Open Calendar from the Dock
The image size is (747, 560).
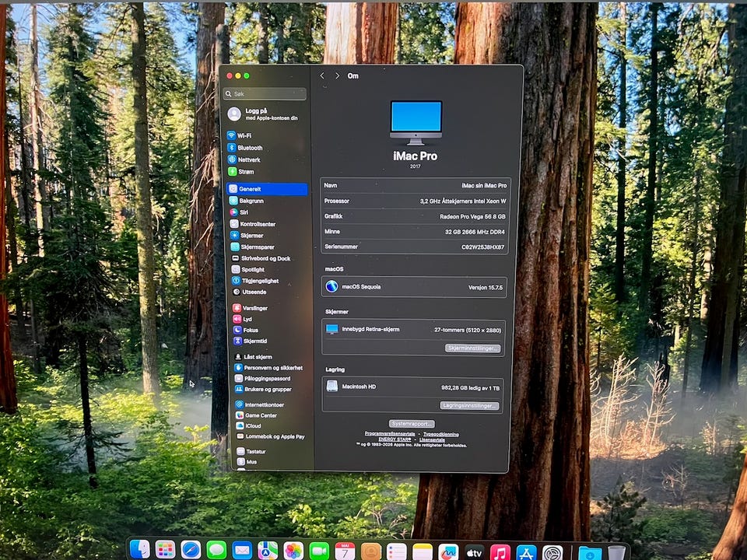(345, 551)
